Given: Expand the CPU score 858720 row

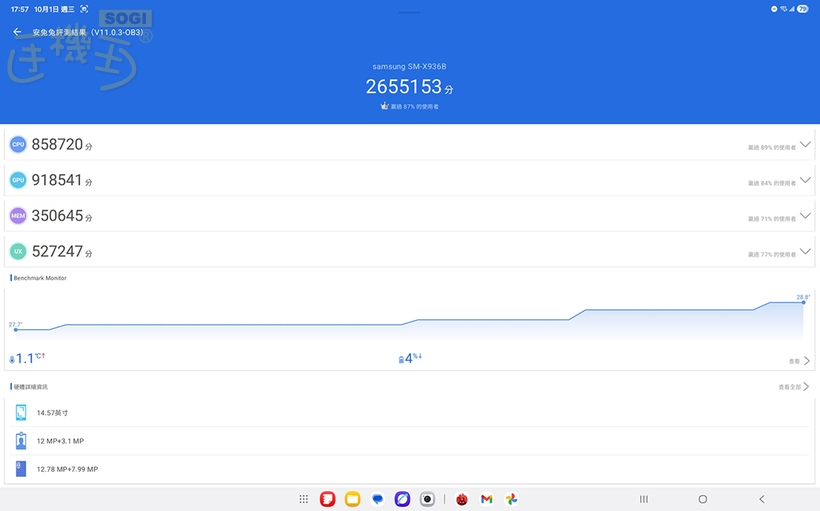Looking at the screenshot, I should pyautogui.click(x=805, y=145).
